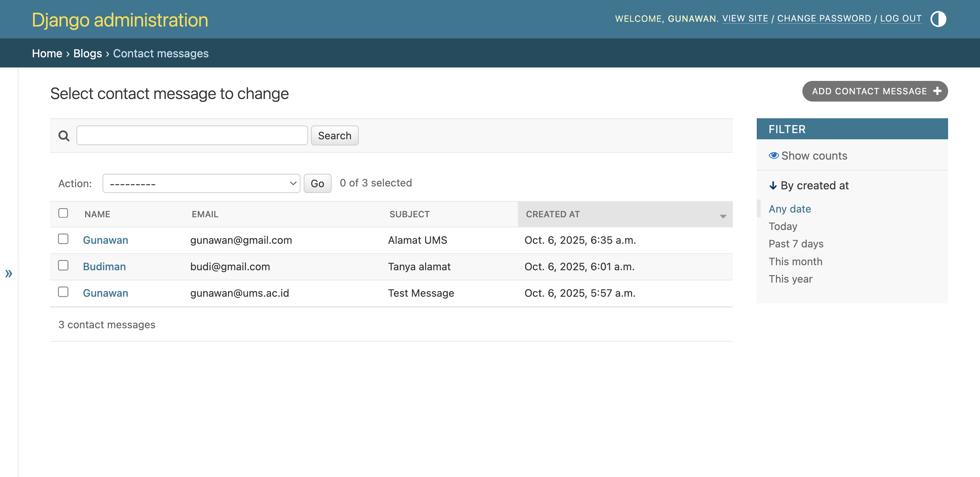980x477 pixels.
Task: Expand the sidebar with the double-chevron icon
Action: click(x=9, y=274)
